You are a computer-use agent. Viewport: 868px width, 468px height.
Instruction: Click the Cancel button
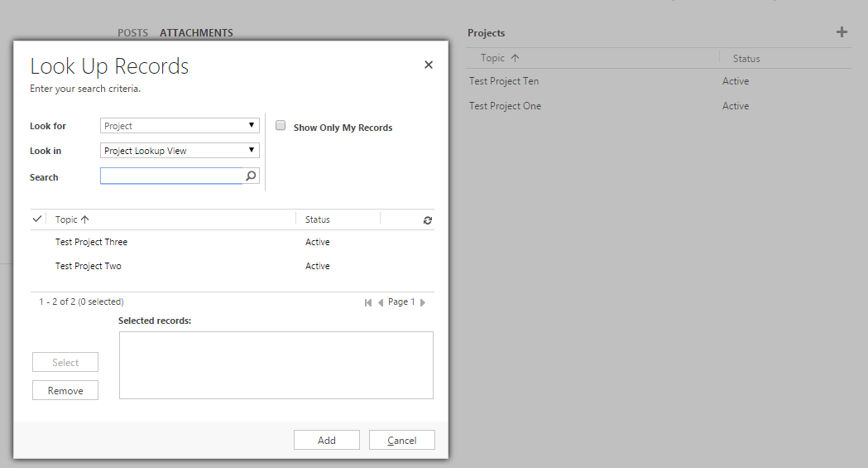point(401,440)
